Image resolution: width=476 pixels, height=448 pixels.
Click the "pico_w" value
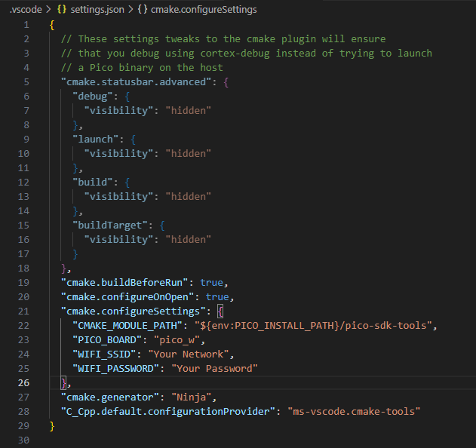click(177, 340)
